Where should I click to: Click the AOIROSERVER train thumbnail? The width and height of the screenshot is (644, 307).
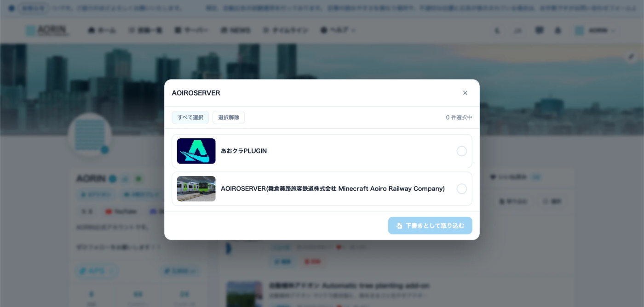point(196,189)
